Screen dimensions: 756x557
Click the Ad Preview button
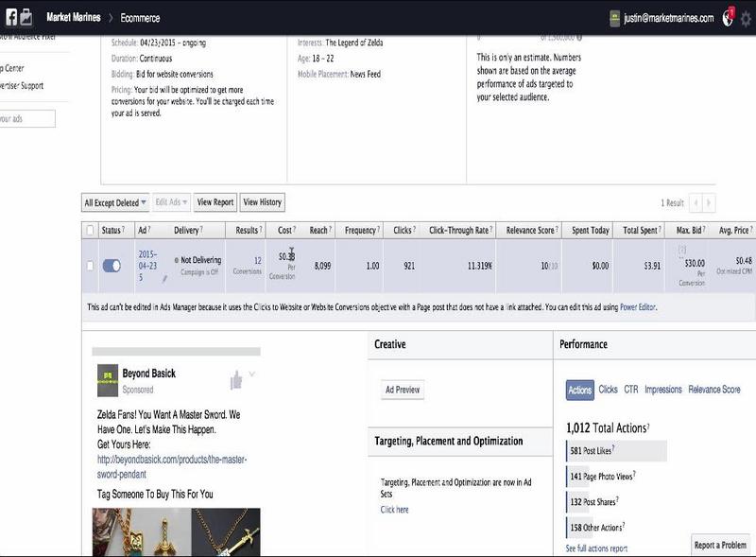click(x=403, y=390)
